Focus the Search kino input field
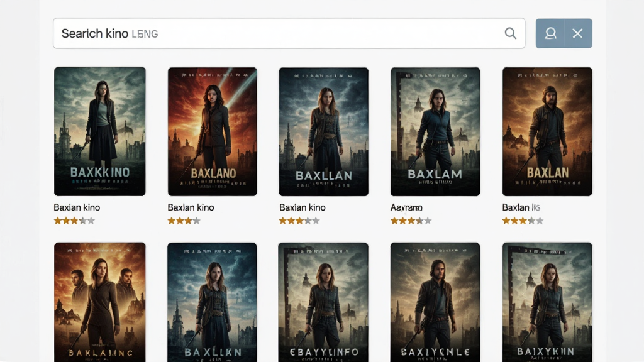 tap(289, 33)
